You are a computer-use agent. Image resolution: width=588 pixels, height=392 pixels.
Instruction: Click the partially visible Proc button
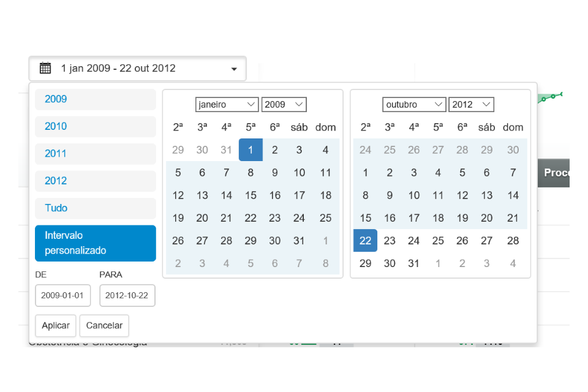pyautogui.click(x=554, y=173)
